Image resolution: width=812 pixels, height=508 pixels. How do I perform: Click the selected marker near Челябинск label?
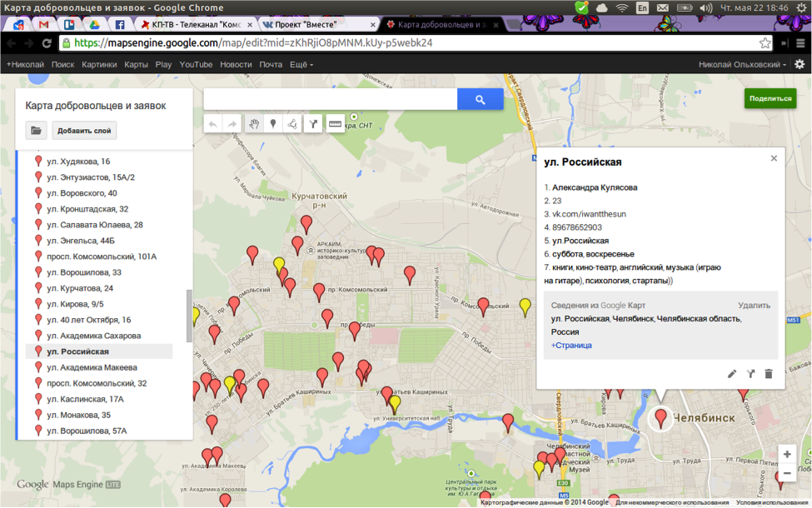(660, 417)
